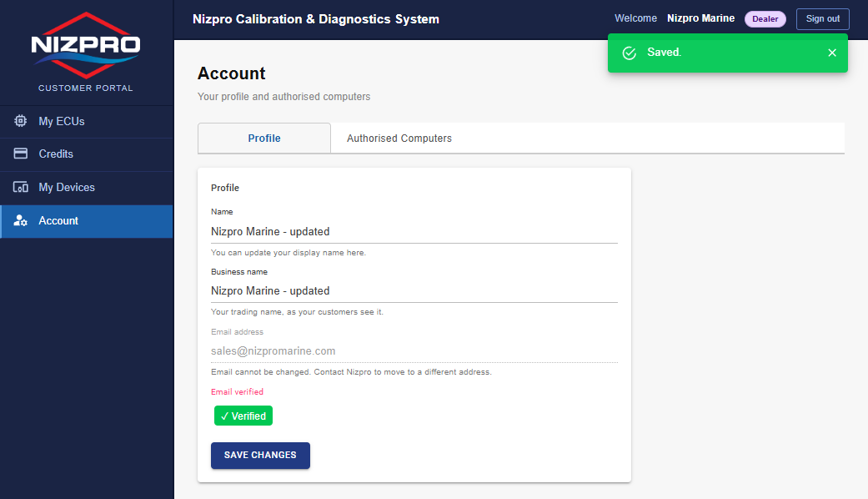
Task: Switch to Authorised Computers tab
Action: point(399,139)
